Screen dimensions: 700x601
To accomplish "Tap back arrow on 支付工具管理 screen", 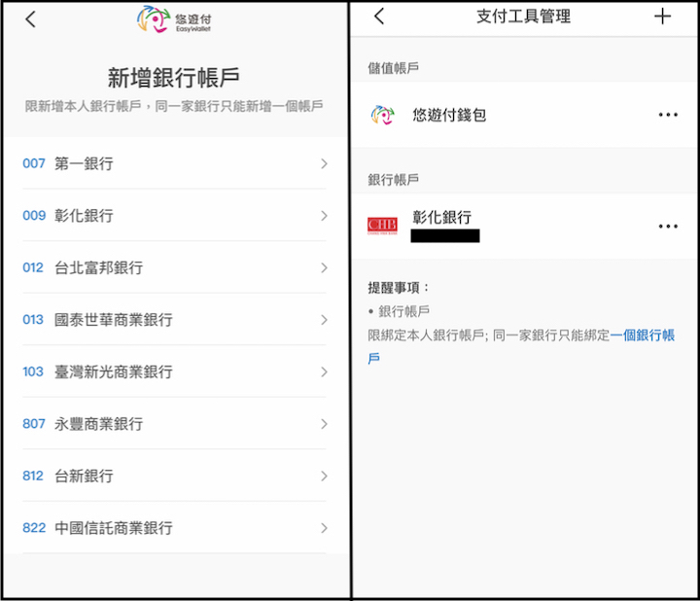I will pyautogui.click(x=379, y=17).
